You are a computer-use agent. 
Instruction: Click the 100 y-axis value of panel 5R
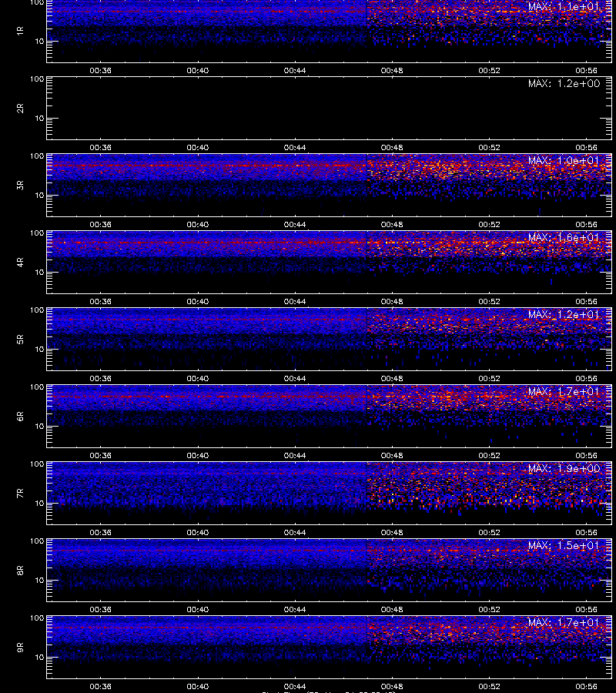click(37, 310)
